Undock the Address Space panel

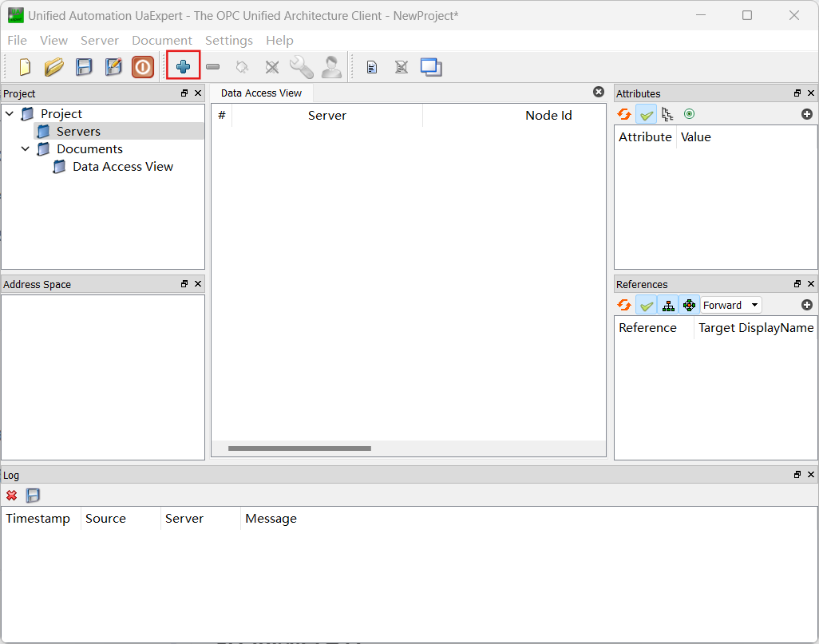pos(184,283)
